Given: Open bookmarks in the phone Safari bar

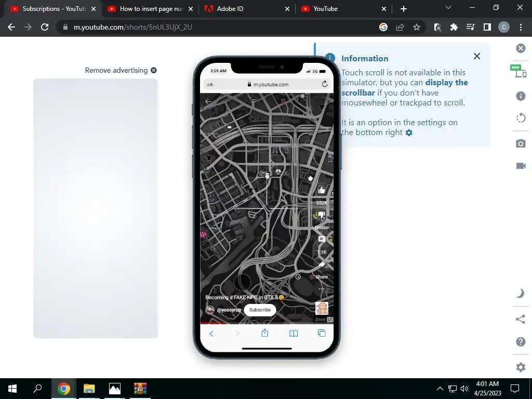Looking at the screenshot, I should pos(294,334).
